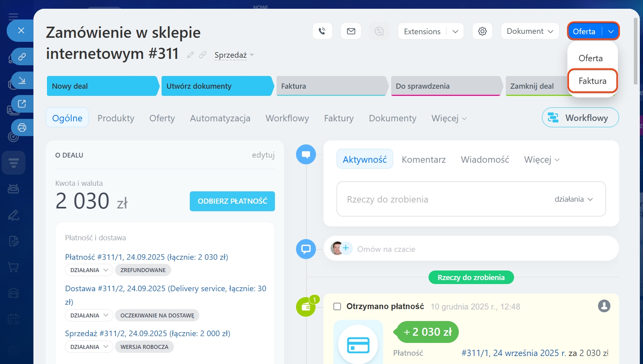Open the Komentarz tab
Viewport: 643px width, 364px height.
(423, 160)
